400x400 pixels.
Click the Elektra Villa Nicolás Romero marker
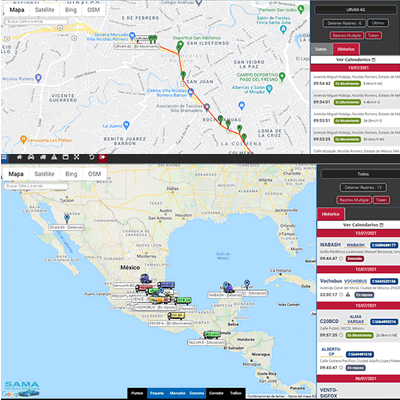click(x=191, y=92)
